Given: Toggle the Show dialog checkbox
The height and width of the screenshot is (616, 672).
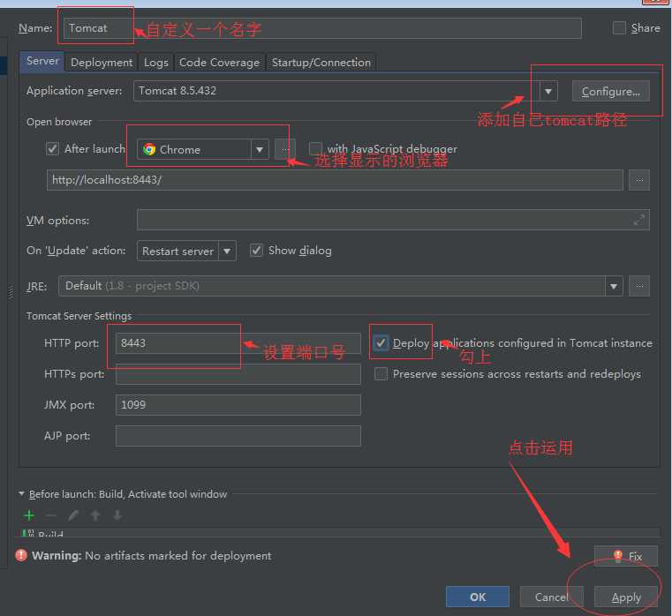Looking at the screenshot, I should pyautogui.click(x=256, y=250).
